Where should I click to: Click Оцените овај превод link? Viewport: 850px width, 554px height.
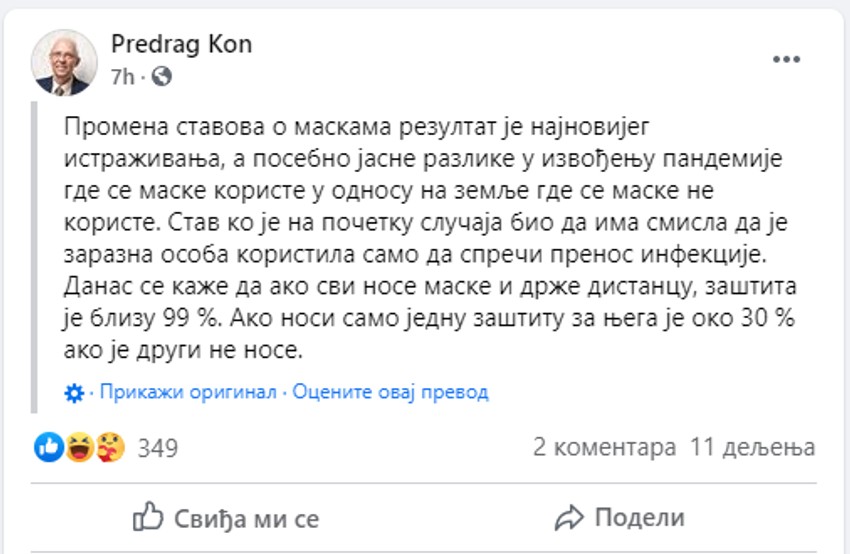[391, 392]
